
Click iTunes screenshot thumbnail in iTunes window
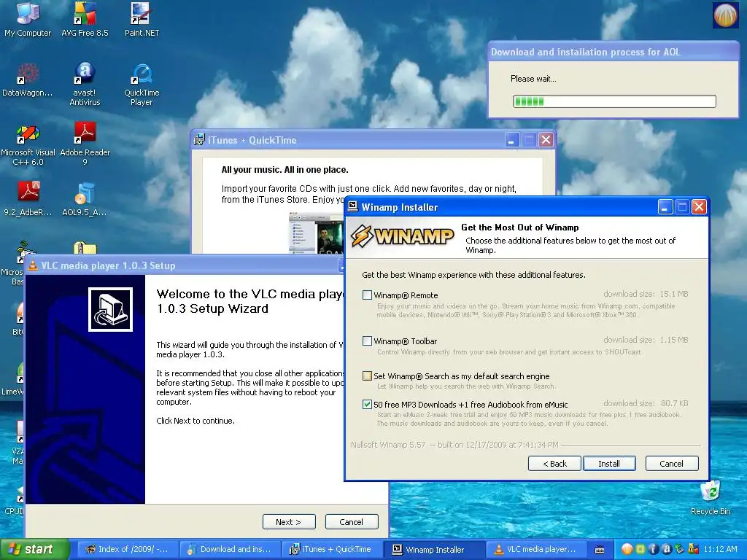click(x=317, y=233)
